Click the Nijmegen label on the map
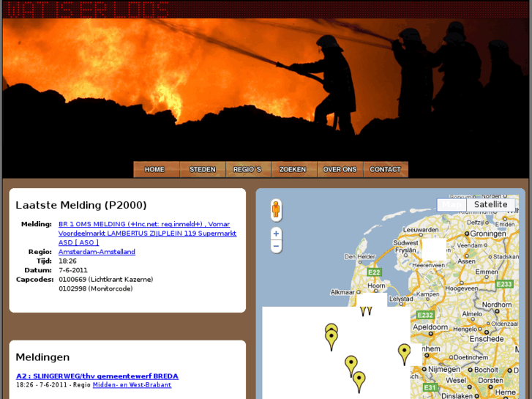Screen dimensions: 532x399 coord(443,369)
